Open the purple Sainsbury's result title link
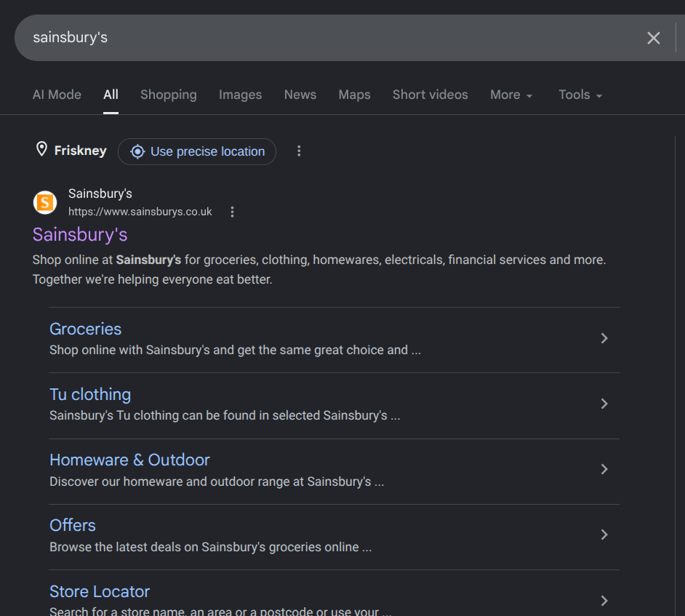 click(80, 235)
